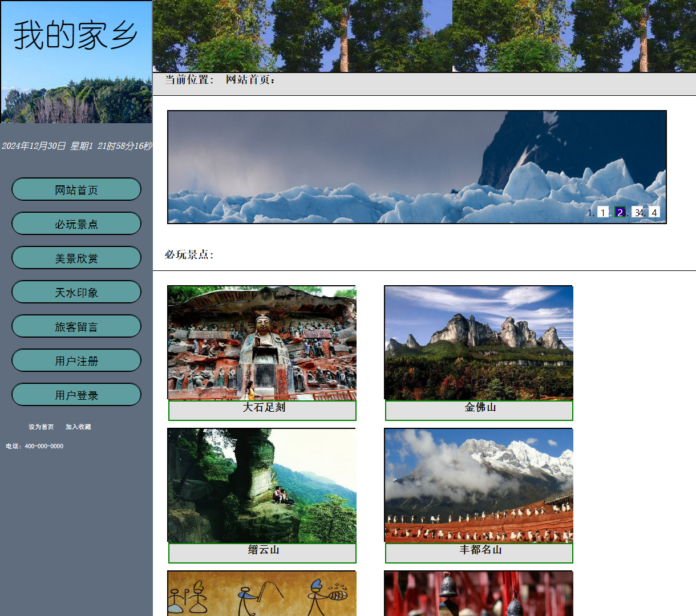This screenshot has width=696, height=616.
Task: Select the 旅客留言 sidebar button
Action: tap(76, 326)
